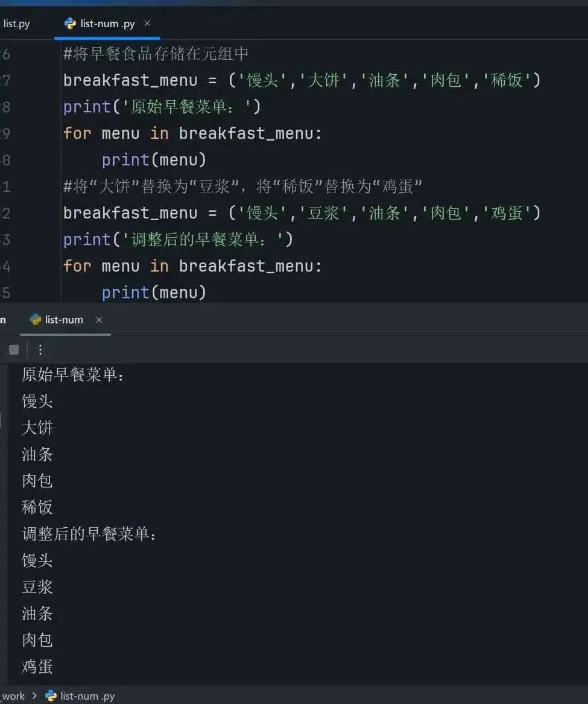This screenshot has width=588, height=704.
Task: Click the last print(menu) line
Action: pos(154,293)
